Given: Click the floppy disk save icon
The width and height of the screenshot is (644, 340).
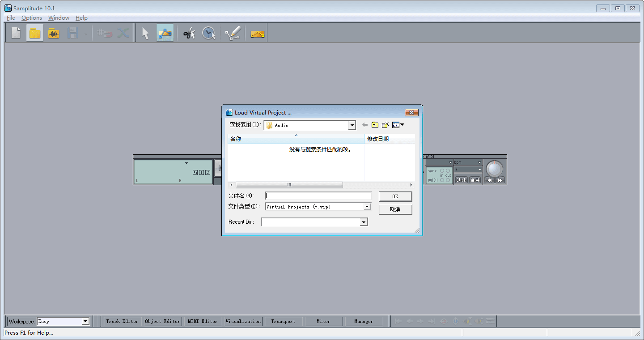Looking at the screenshot, I should [72, 33].
